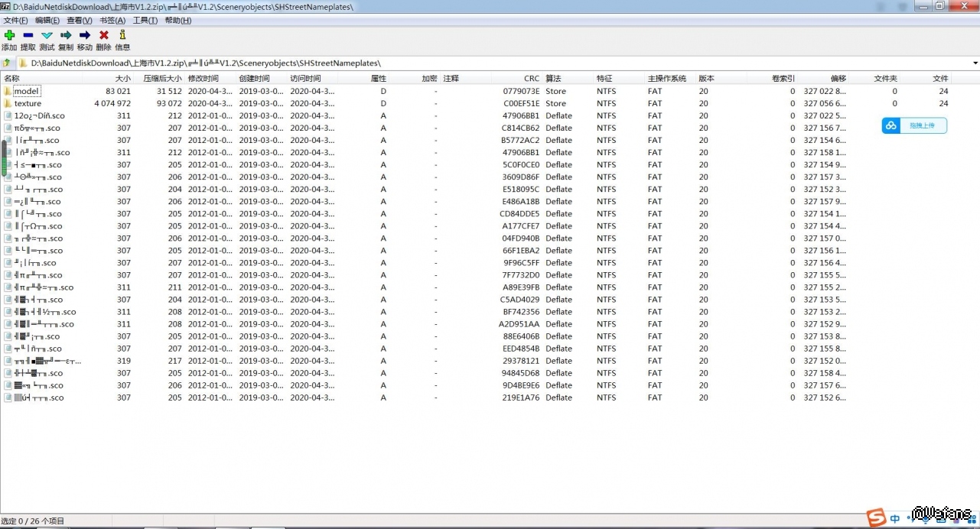Open the 文件(F) menu
The image size is (980, 529).
pos(15,21)
